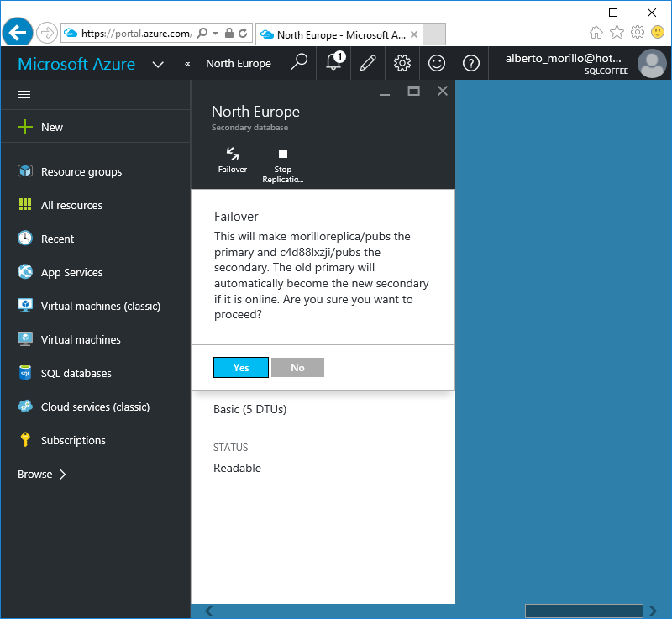Open account menu alberto_morillo
The width and height of the screenshot is (672, 619).
[566, 63]
